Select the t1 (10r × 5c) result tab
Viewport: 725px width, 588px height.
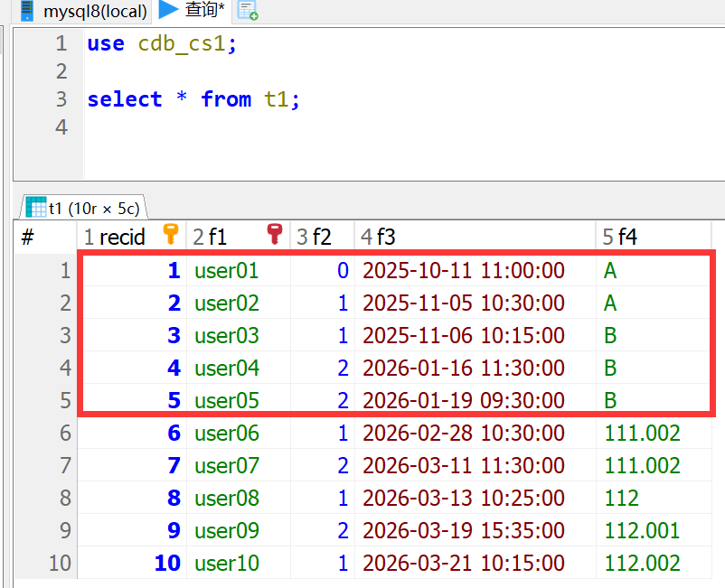click(83, 208)
